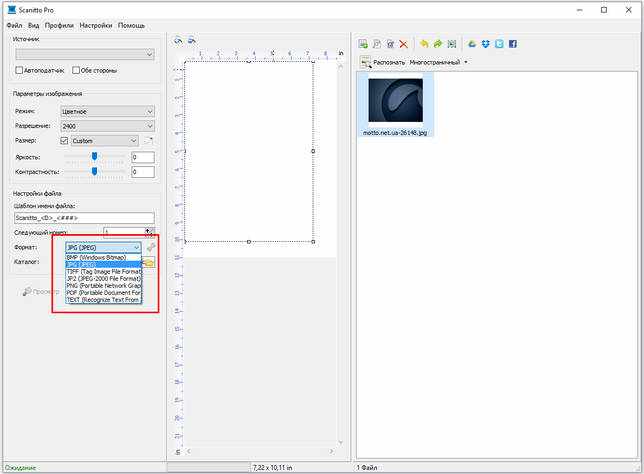This screenshot has width=644, height=474.
Task: Click the Многостраничный button
Action: [435, 62]
